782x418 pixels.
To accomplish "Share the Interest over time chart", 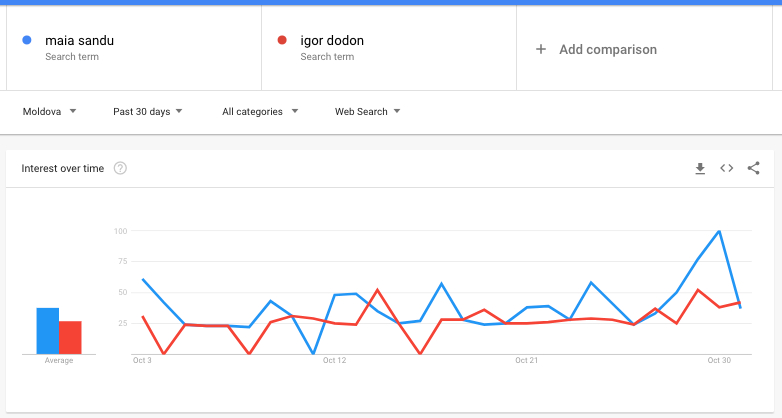I will coord(754,168).
